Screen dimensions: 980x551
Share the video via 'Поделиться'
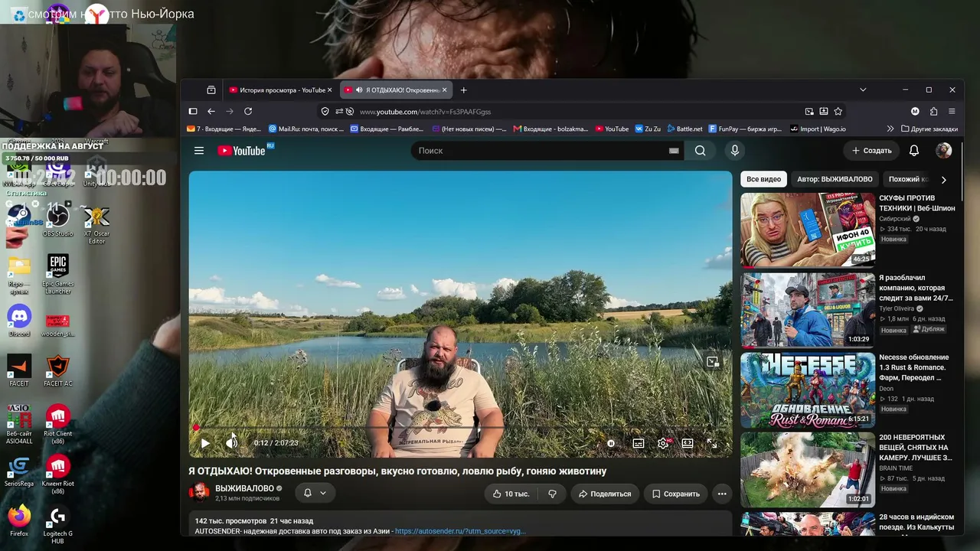point(605,494)
